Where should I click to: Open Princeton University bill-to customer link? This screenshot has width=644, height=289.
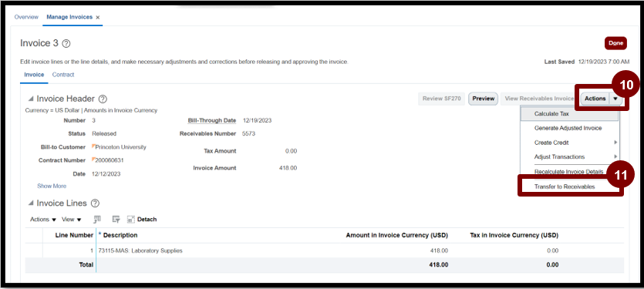coord(121,147)
